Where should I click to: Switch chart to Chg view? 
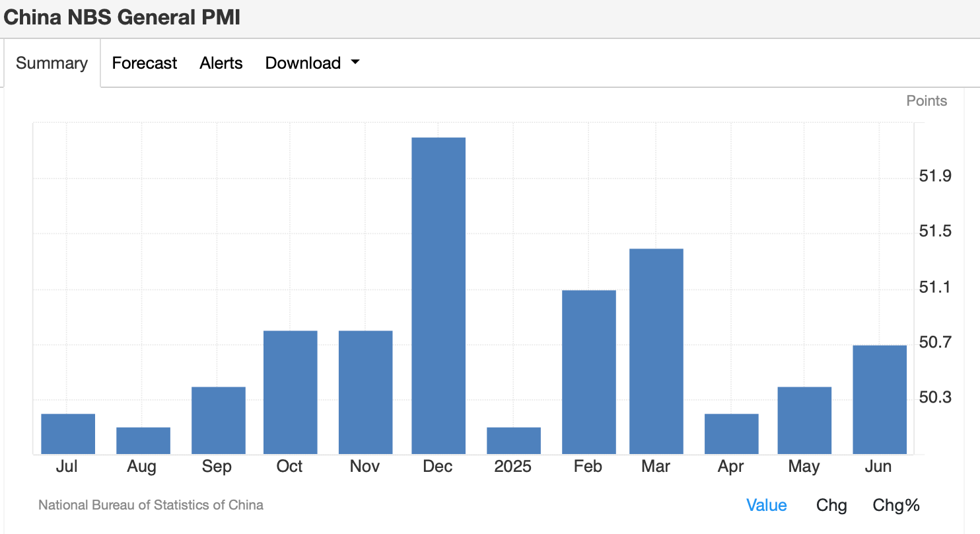[x=831, y=506]
